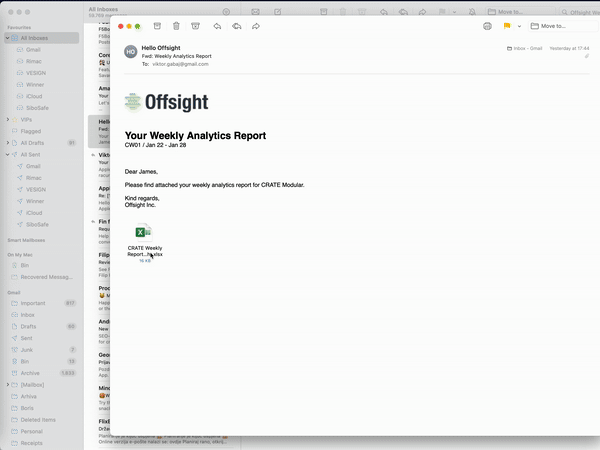Forward this email with the toolbar arrow
This screenshot has width=600, height=450.
256,26
